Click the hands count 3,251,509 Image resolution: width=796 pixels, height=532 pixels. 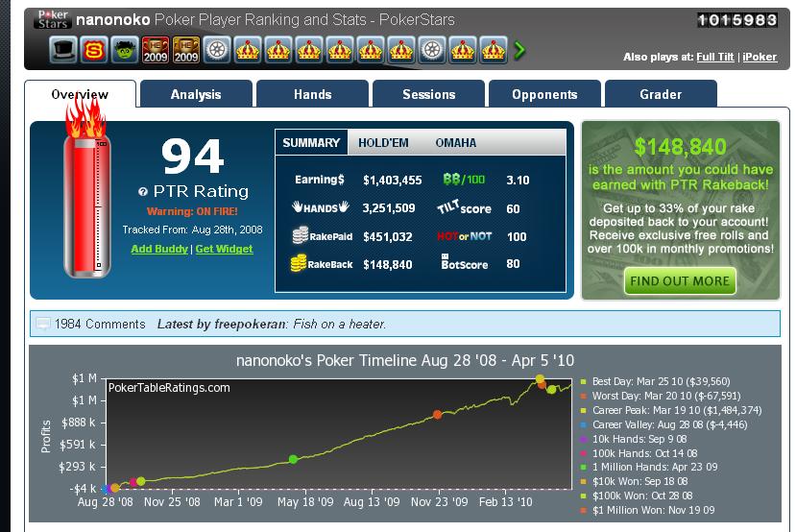click(x=389, y=207)
